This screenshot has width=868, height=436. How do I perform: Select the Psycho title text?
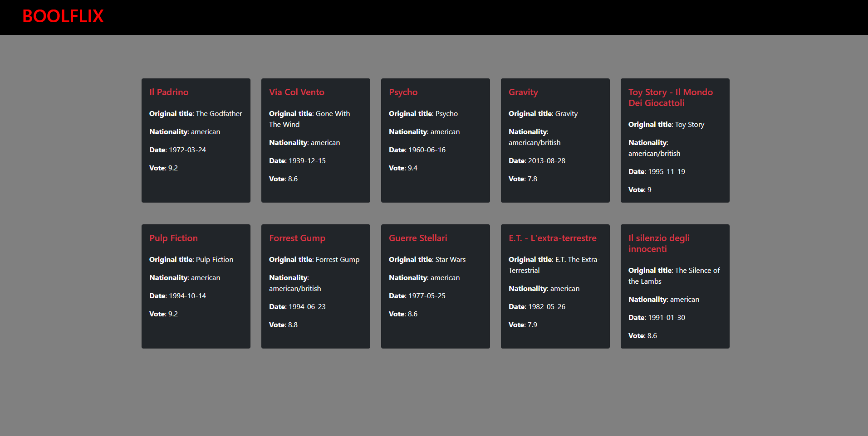click(403, 92)
